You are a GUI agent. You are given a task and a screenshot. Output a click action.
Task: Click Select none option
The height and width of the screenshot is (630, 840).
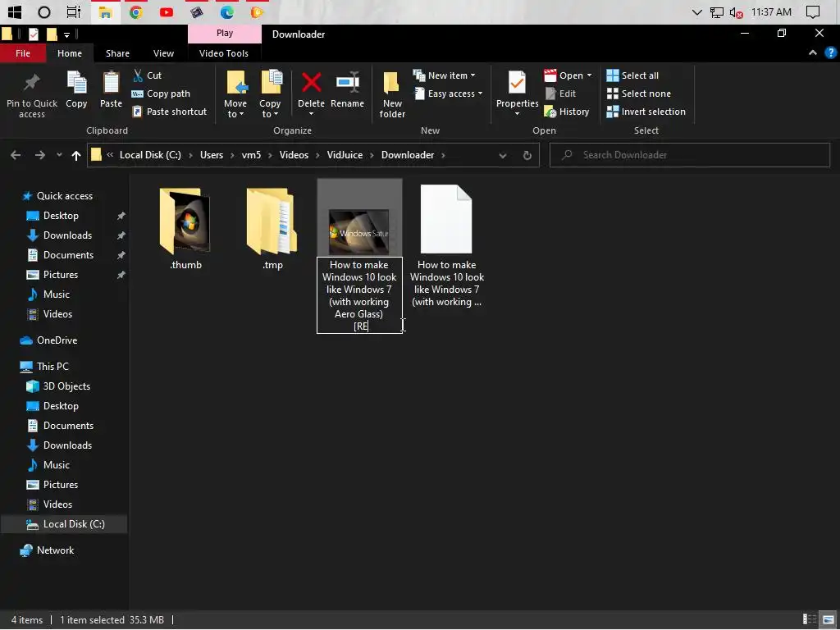pos(638,94)
